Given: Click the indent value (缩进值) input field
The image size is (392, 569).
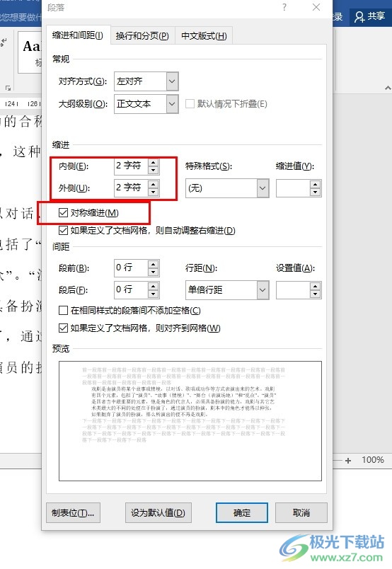Looking at the screenshot, I should [293, 188].
